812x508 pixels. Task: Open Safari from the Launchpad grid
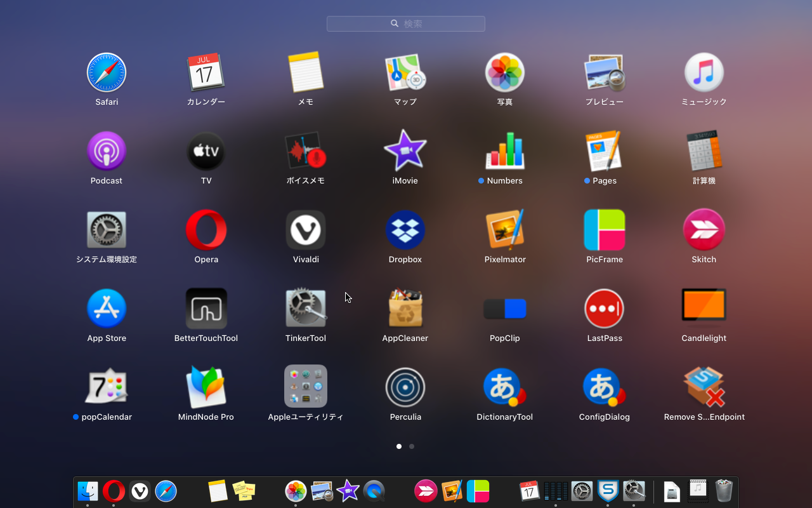pos(107,72)
